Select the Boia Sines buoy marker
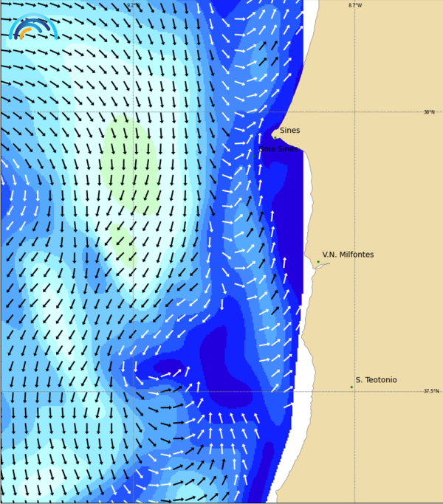 255,155
